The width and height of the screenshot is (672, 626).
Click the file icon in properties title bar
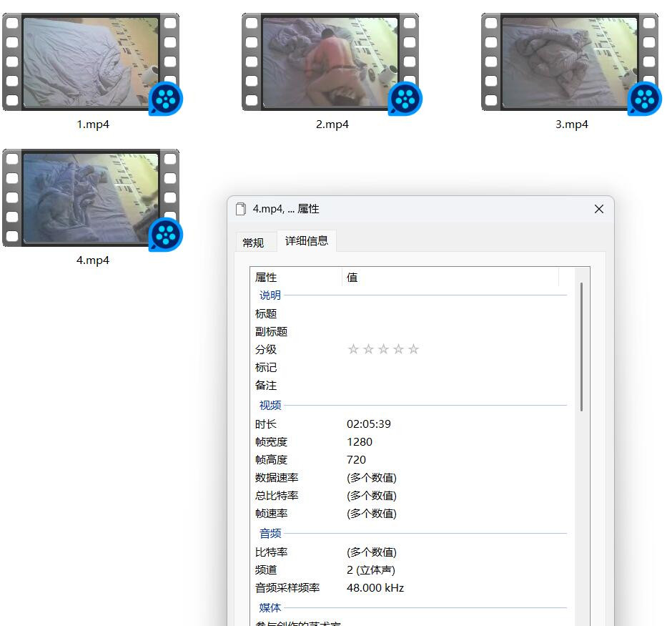tap(241, 209)
